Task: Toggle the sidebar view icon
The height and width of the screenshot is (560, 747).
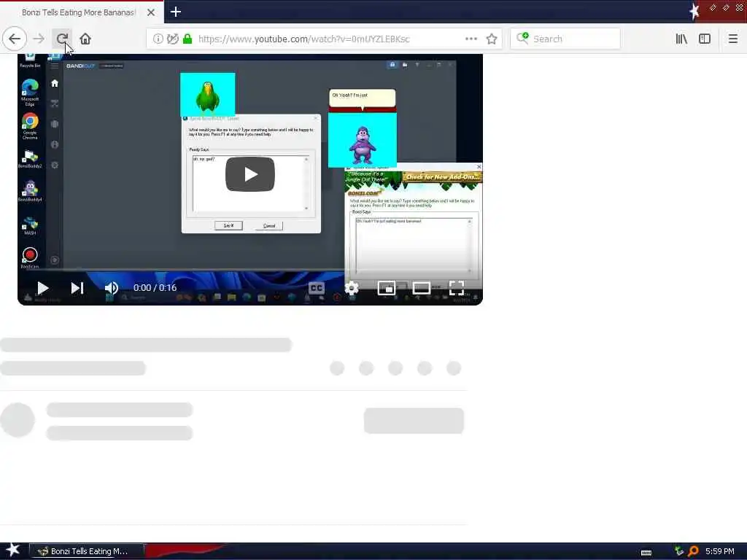Action: pyautogui.click(x=705, y=39)
